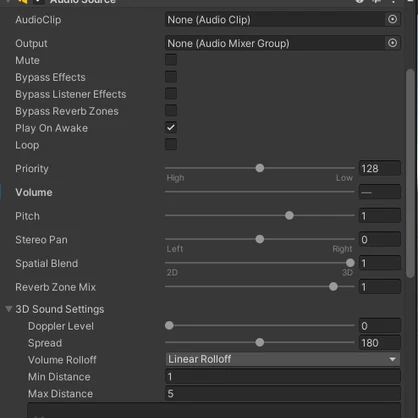Uncheck the Play On Awake checkbox
Viewport: 418px width, 418px height.
point(171,128)
